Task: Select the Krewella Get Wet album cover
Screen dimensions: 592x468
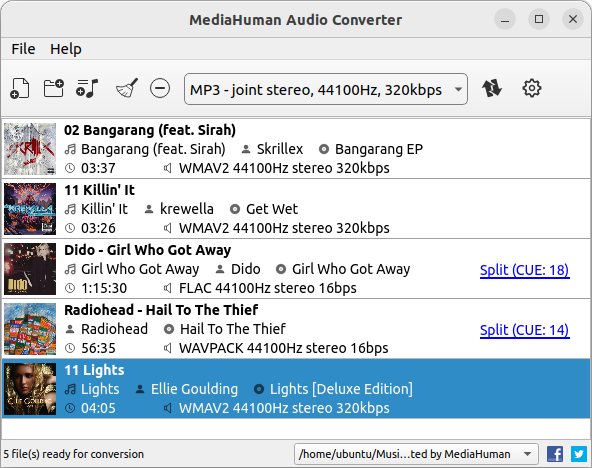Action: [30, 209]
